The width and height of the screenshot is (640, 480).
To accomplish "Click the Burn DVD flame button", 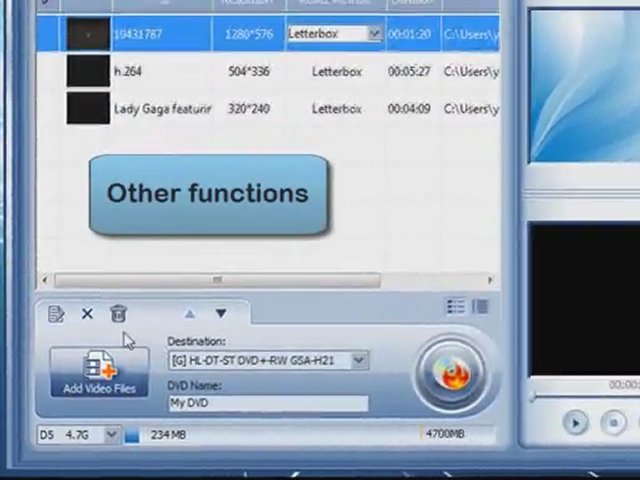I will pyautogui.click(x=453, y=374).
